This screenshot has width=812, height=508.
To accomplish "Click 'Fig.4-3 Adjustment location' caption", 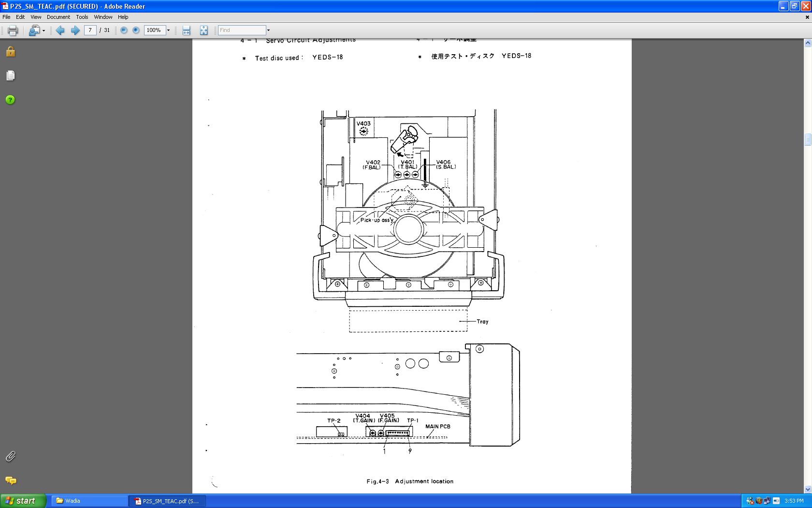I will point(410,481).
